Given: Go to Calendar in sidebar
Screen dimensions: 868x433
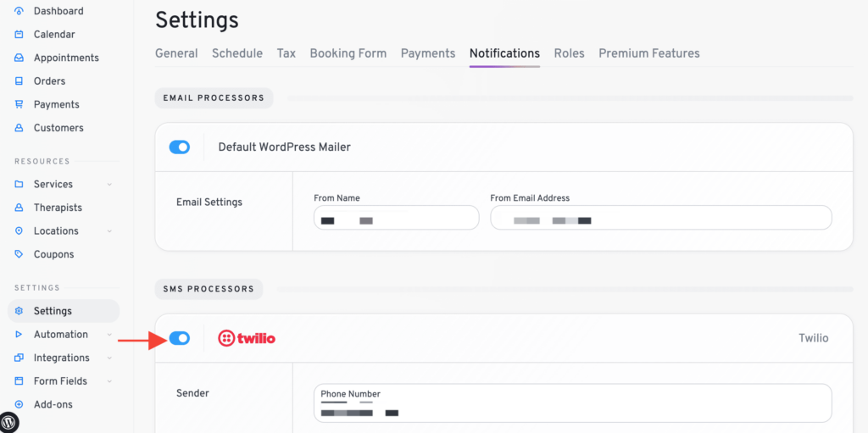Looking at the screenshot, I should coord(54,35).
